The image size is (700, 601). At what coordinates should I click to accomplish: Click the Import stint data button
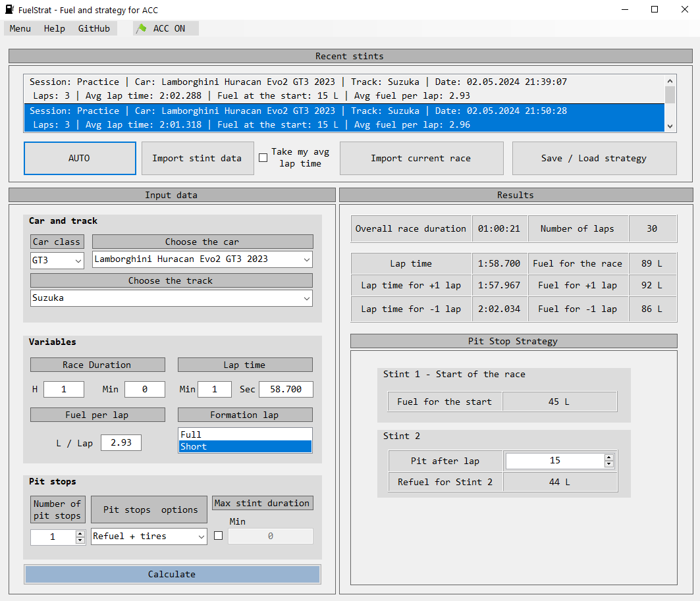(197, 158)
